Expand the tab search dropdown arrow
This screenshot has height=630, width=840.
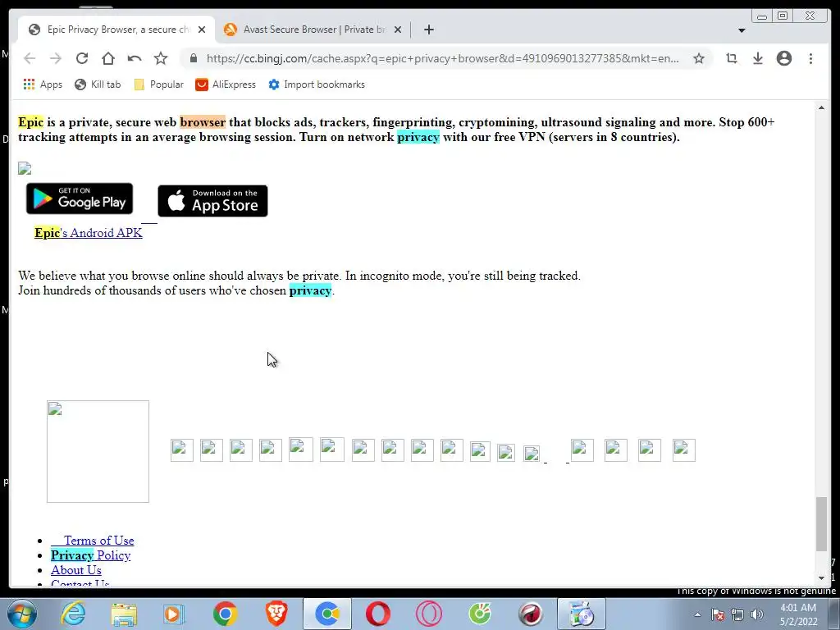pos(742,30)
